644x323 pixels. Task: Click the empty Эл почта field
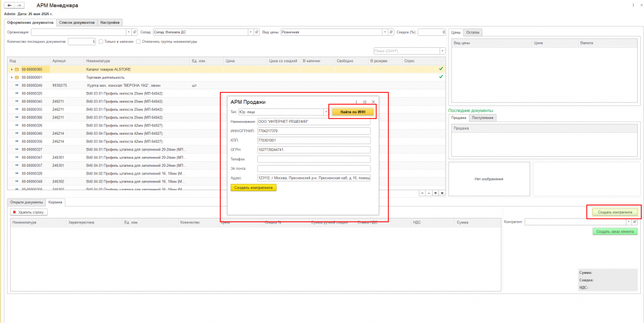(x=314, y=169)
